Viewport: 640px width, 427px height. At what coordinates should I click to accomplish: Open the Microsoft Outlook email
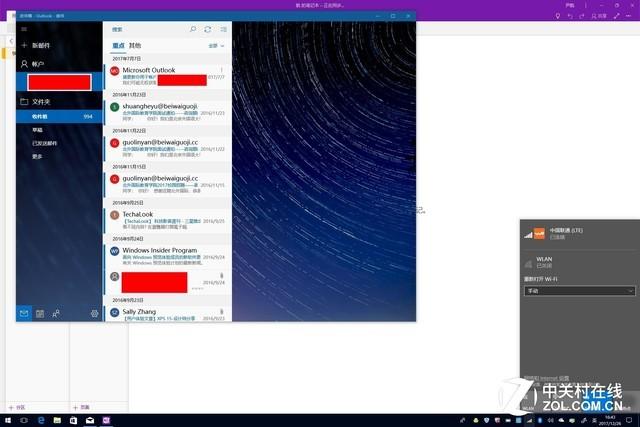click(x=168, y=76)
